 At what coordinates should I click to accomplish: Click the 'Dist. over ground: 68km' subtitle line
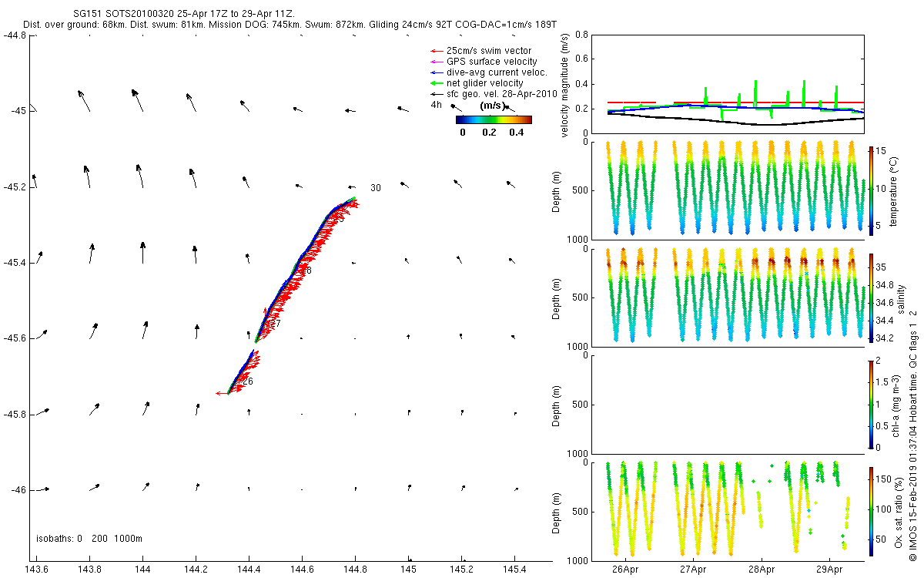289,25
